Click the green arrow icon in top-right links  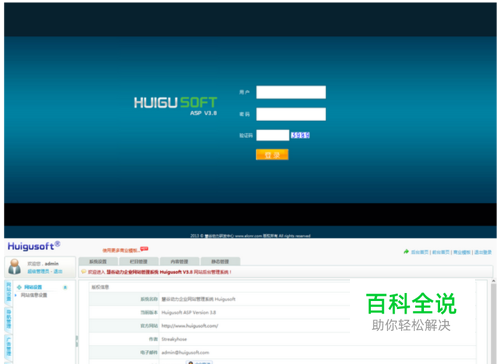click(406, 252)
